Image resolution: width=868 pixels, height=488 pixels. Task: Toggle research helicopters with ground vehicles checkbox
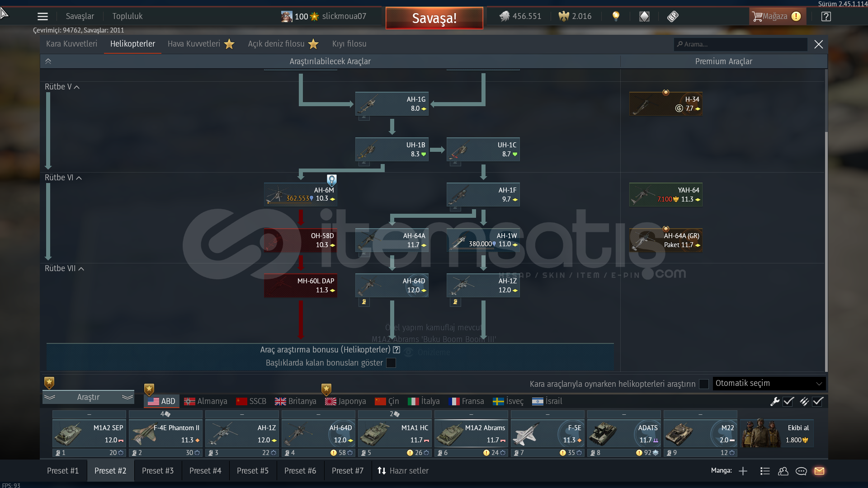click(703, 384)
